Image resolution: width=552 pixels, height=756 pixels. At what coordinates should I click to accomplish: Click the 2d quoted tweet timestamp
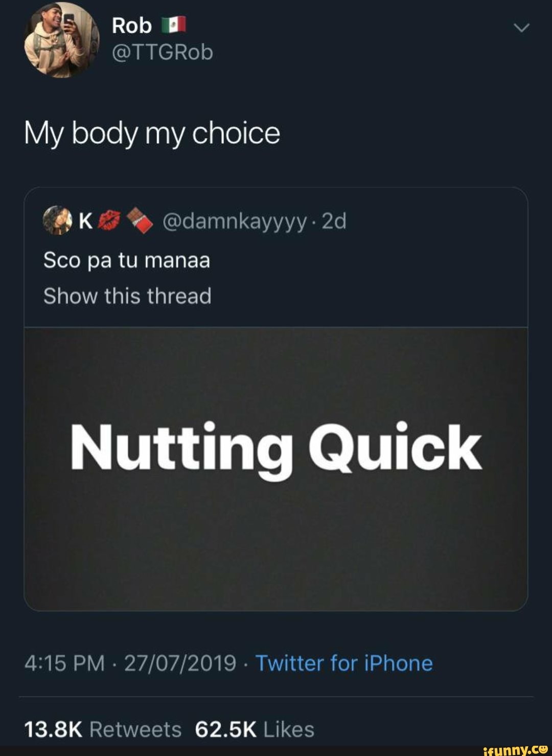click(x=334, y=221)
